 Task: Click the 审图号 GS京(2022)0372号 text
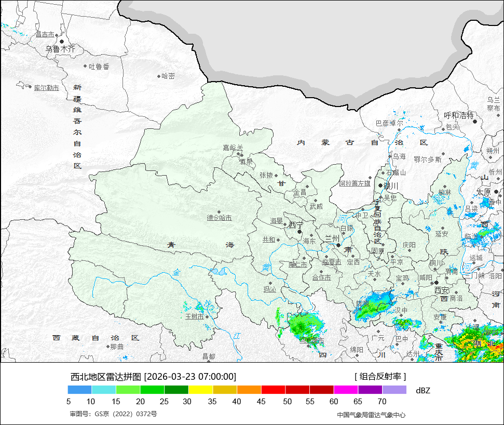114,414
